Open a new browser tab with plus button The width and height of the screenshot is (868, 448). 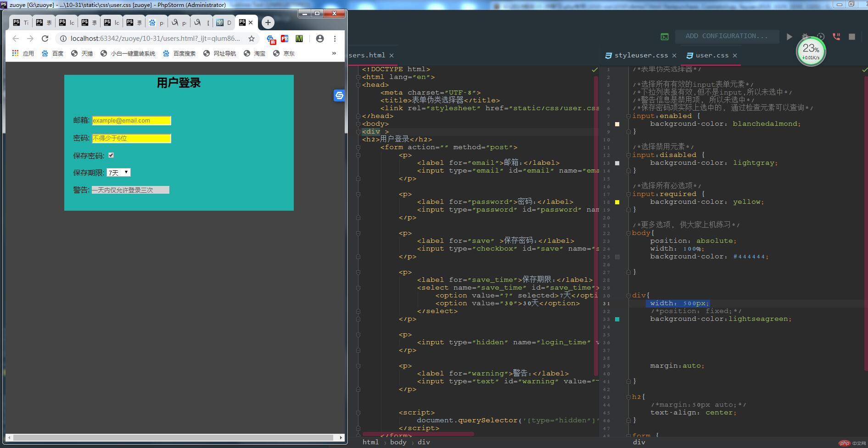[x=268, y=22]
